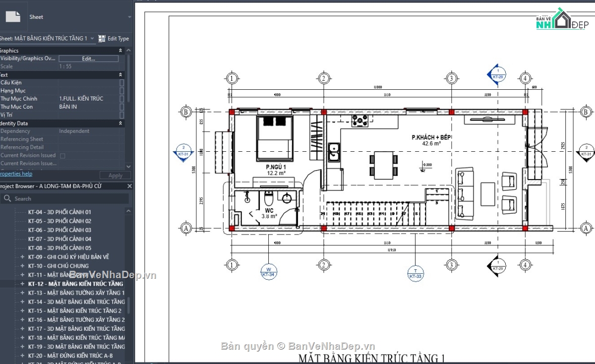Viewport: 595px width, 364px height.
Task: Click the small box at the Hạng Mục row's end
Action: pyautogui.click(x=121, y=91)
